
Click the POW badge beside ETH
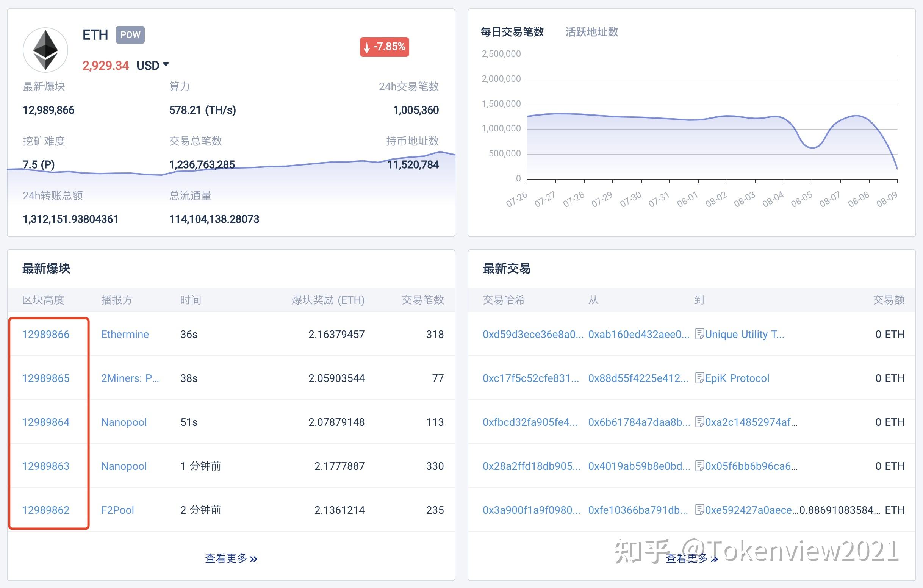130,35
